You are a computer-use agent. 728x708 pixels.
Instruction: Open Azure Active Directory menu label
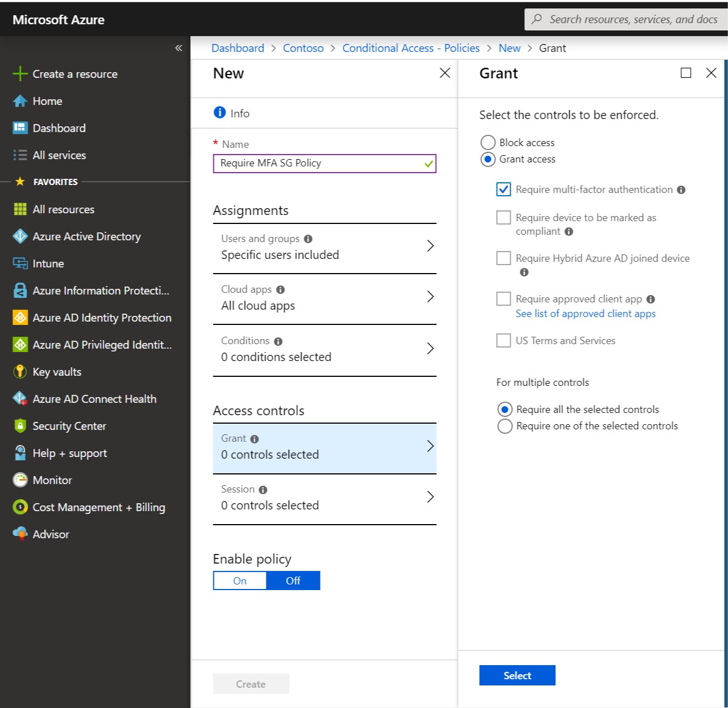86,236
